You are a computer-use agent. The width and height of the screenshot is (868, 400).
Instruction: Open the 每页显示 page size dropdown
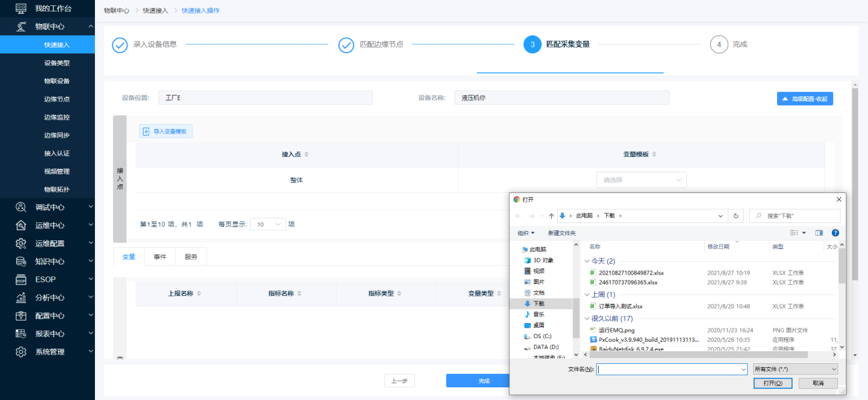268,224
